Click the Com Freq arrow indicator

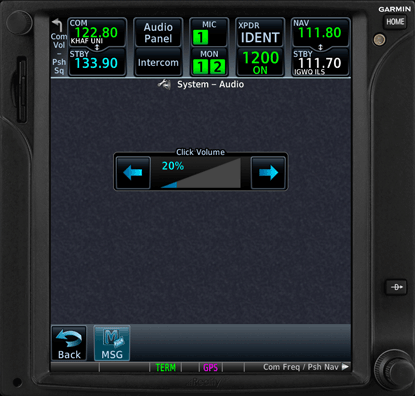[x=345, y=367]
